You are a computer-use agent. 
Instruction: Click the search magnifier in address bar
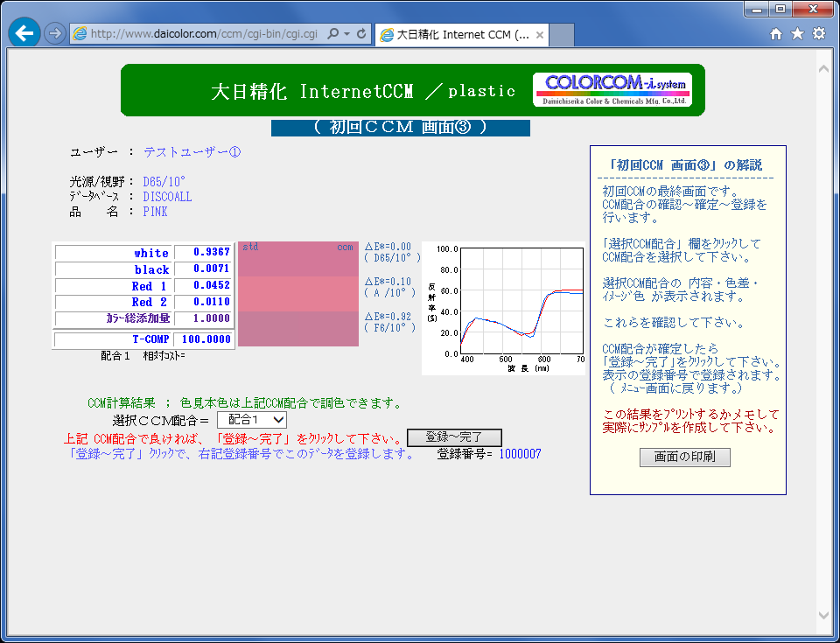(x=333, y=34)
